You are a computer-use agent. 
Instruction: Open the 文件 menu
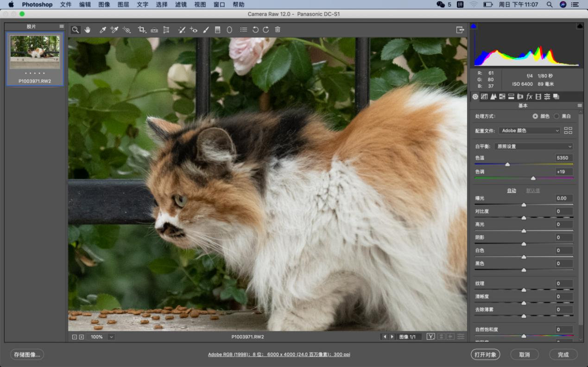[x=66, y=5]
